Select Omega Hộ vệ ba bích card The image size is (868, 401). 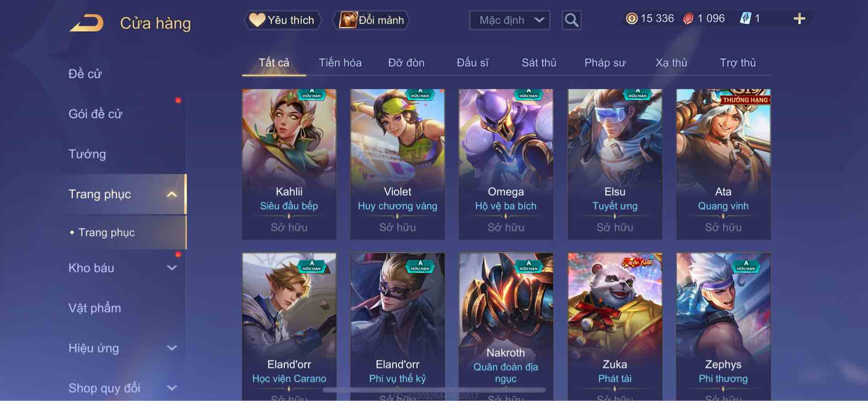[x=506, y=164]
